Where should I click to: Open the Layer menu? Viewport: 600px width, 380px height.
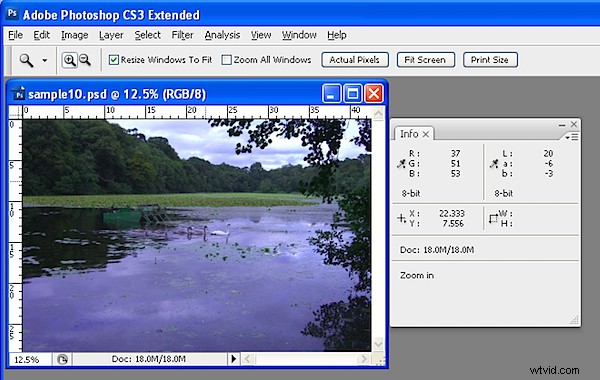111,35
